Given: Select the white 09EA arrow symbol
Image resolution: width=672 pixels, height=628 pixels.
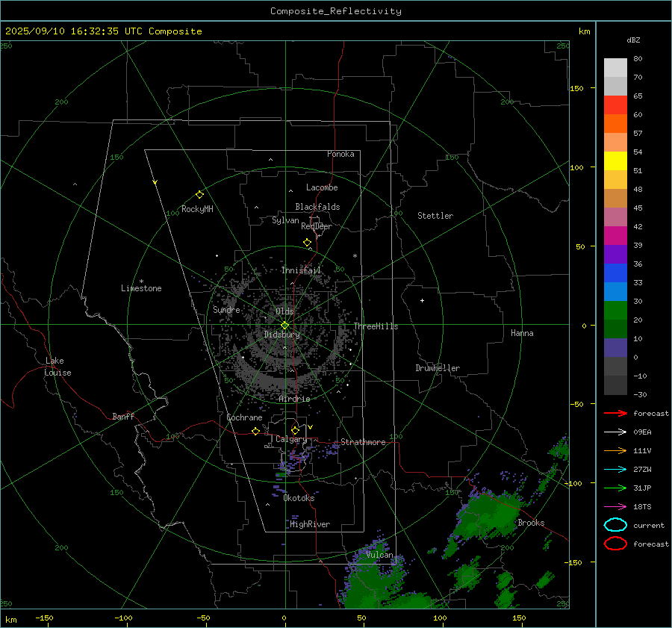Looking at the screenshot, I should tap(615, 432).
